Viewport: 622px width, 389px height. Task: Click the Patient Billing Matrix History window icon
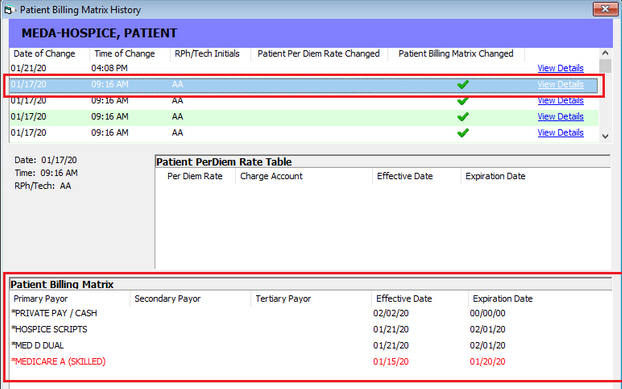point(9,10)
